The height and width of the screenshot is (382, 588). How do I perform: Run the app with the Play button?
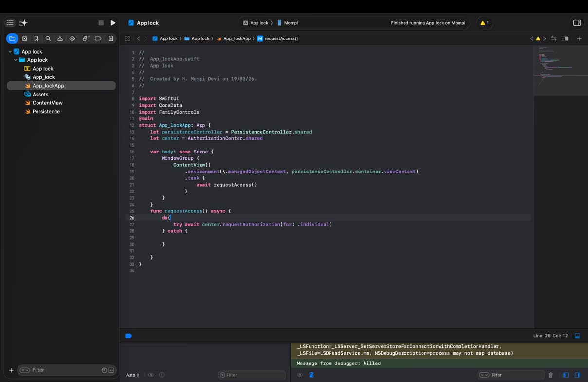(113, 23)
